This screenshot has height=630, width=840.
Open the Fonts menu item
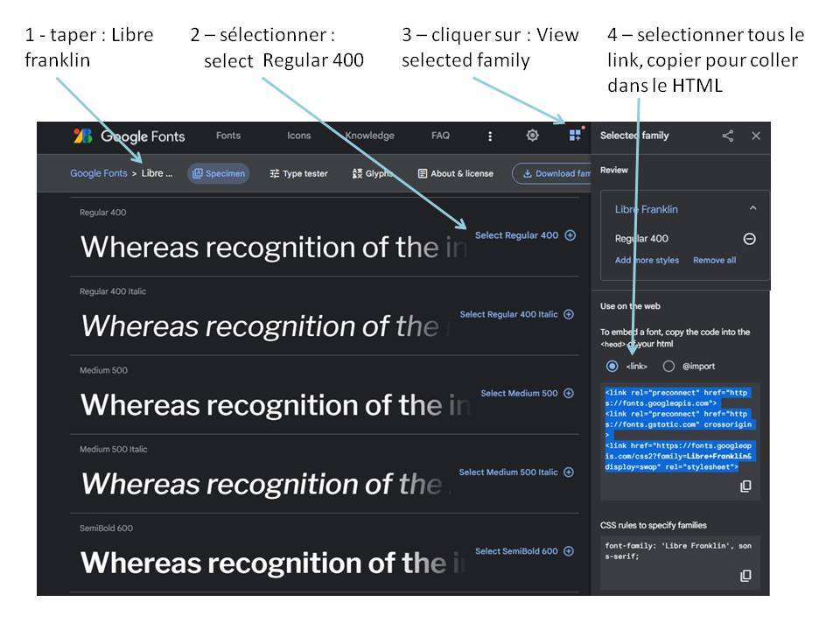tap(228, 136)
